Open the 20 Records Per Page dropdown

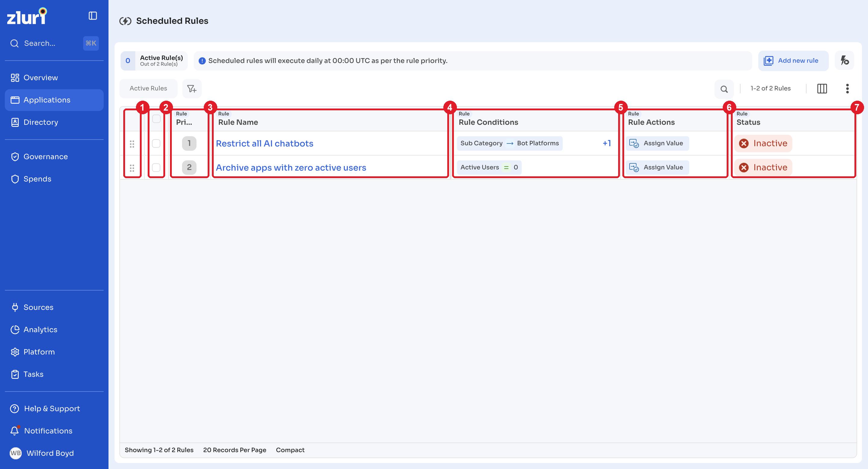point(234,450)
